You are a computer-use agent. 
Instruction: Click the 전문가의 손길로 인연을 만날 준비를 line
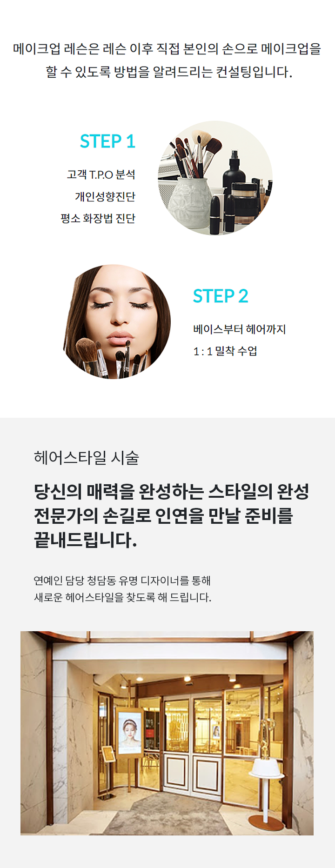pos(164,515)
